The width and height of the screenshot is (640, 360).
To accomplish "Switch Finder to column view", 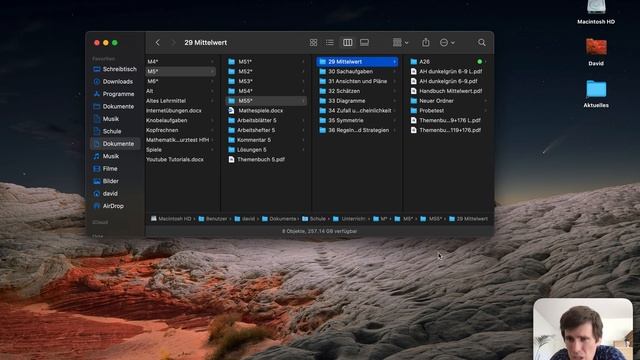I will (x=347, y=42).
